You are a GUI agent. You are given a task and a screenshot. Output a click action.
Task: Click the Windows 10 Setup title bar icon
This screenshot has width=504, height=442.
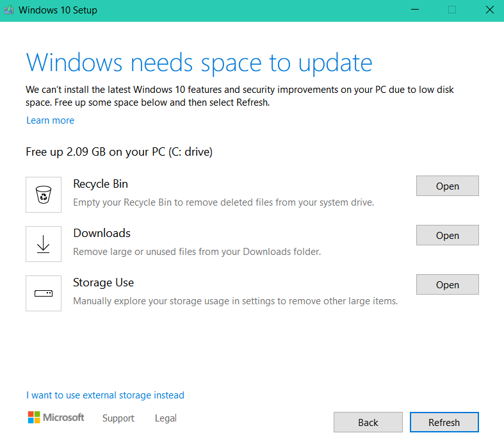click(9, 10)
